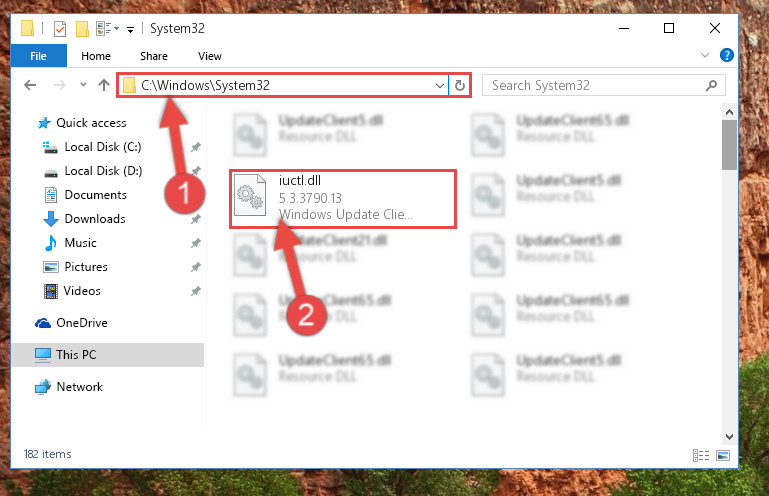Expand the ribbon with chevron
Screen dimensions: 769x496
pyautogui.click(x=705, y=55)
